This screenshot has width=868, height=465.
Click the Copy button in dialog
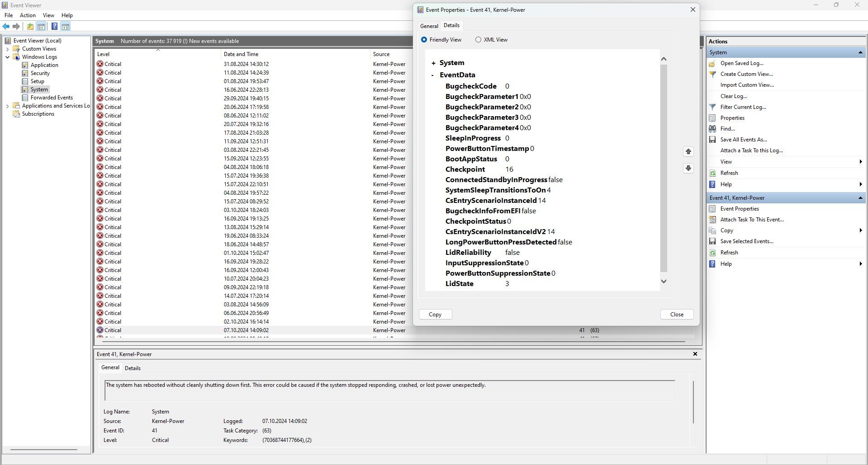coord(435,315)
